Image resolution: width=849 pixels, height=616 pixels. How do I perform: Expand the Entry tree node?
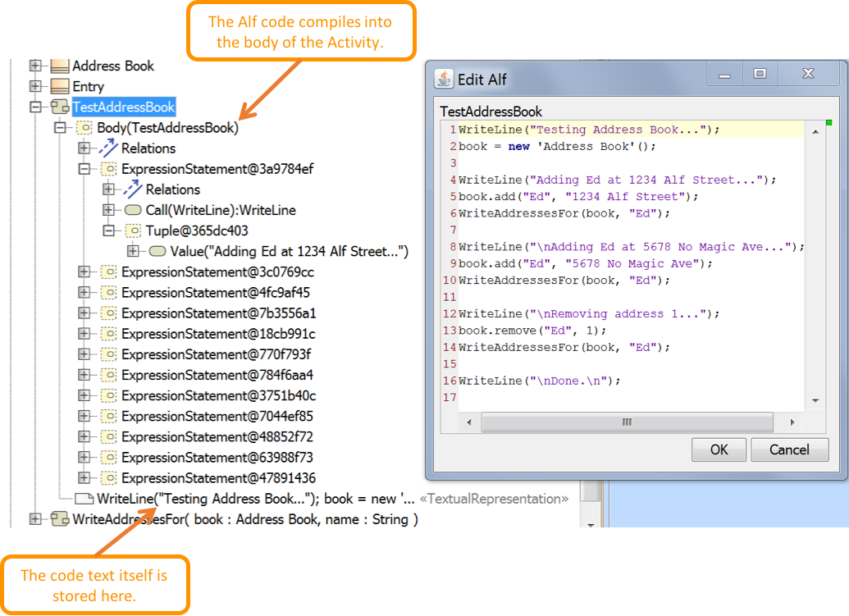pyautogui.click(x=35, y=86)
